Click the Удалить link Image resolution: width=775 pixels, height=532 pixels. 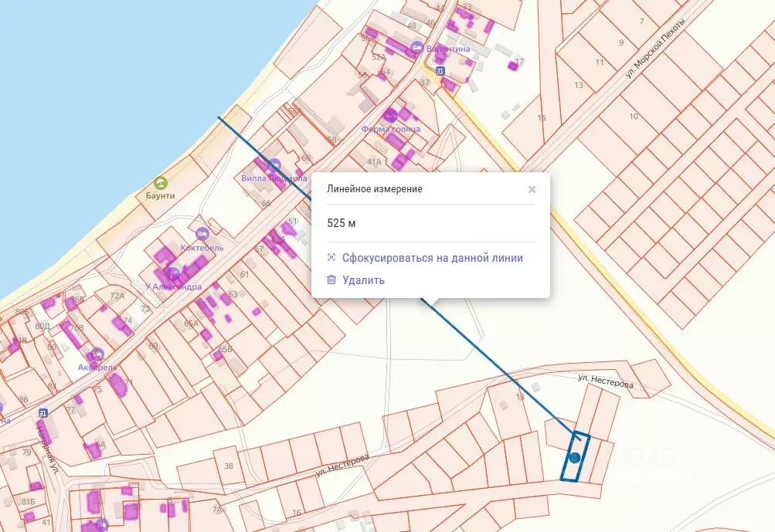pos(363,280)
